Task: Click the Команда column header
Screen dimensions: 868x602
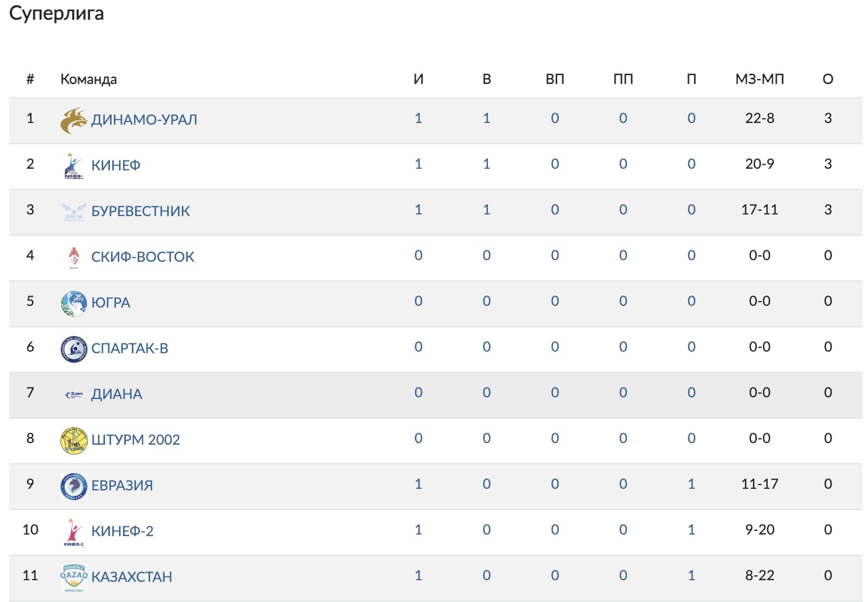Action: [88, 79]
